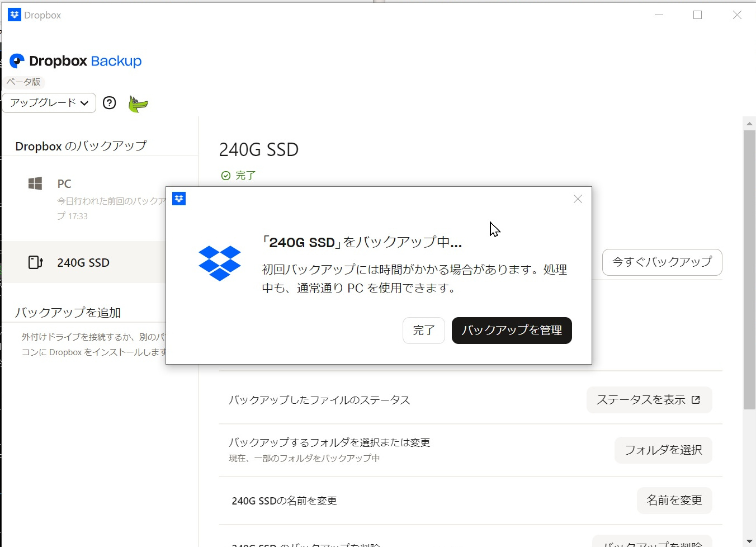The image size is (756, 547).
Task: Click the green crocodile account avatar
Action: point(138,103)
